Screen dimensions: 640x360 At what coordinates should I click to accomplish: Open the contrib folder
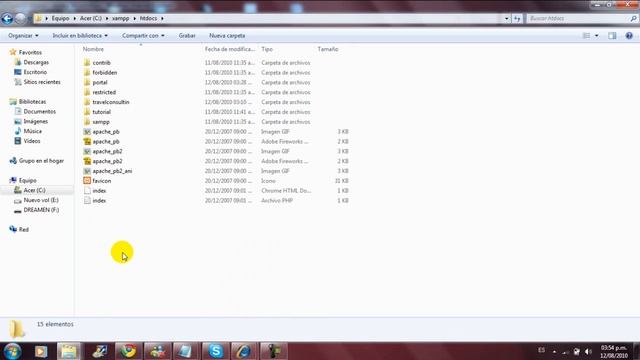(101, 63)
